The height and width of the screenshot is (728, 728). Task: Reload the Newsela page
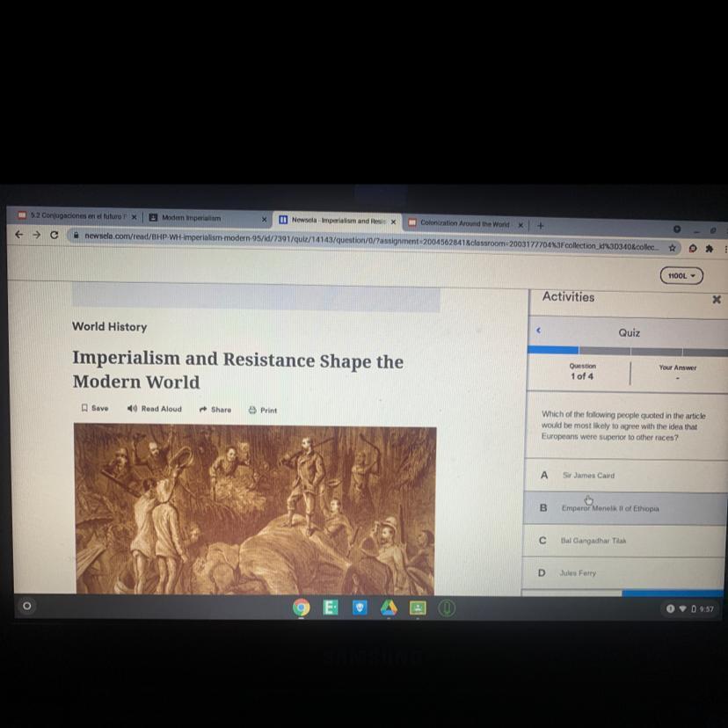55,235
